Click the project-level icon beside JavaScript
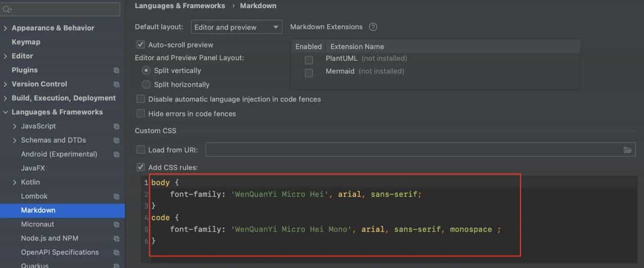The height and width of the screenshot is (268, 644). pyautogui.click(x=116, y=126)
